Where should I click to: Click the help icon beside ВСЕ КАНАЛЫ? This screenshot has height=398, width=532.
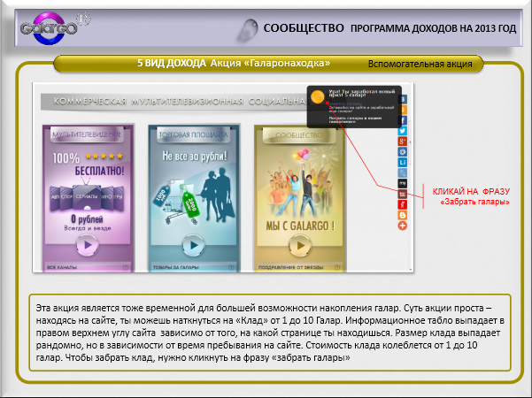(126, 267)
